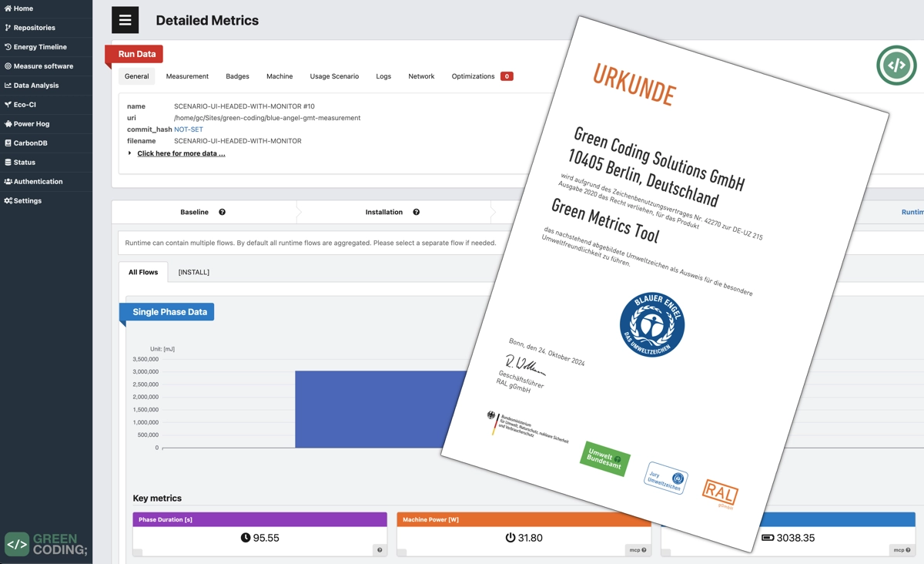This screenshot has height=564, width=924.
Task: Navigate to Eco-CI in the sidebar
Action: 20,105
